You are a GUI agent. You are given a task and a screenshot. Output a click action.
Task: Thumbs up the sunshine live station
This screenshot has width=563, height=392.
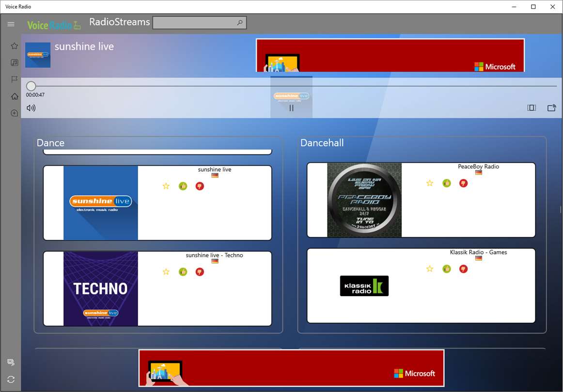coord(183,186)
